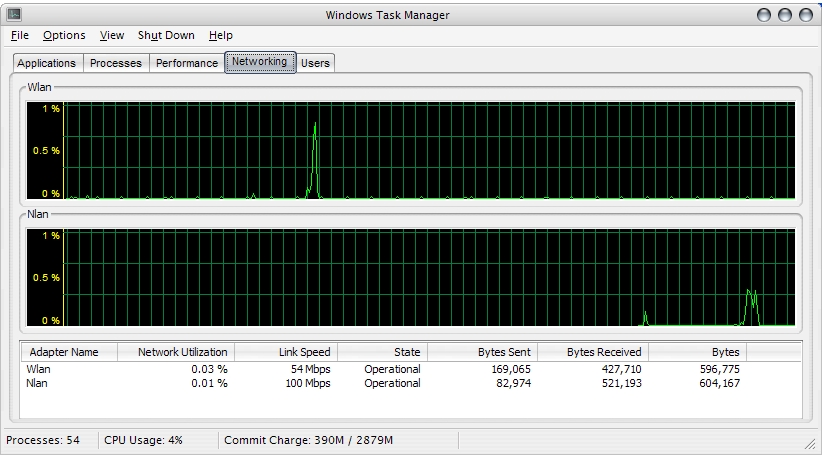Select the Wlan adapter row
The width and height of the screenshot is (822, 455).
tap(410, 369)
